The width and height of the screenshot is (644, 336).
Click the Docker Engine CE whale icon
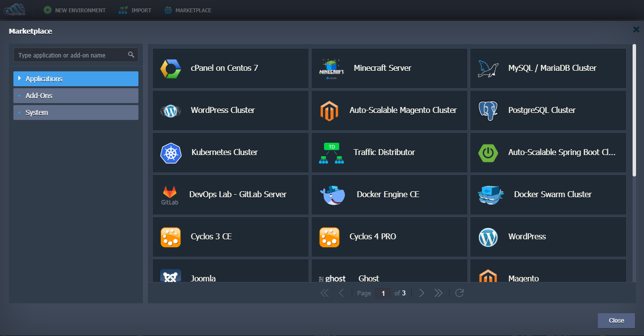click(333, 195)
